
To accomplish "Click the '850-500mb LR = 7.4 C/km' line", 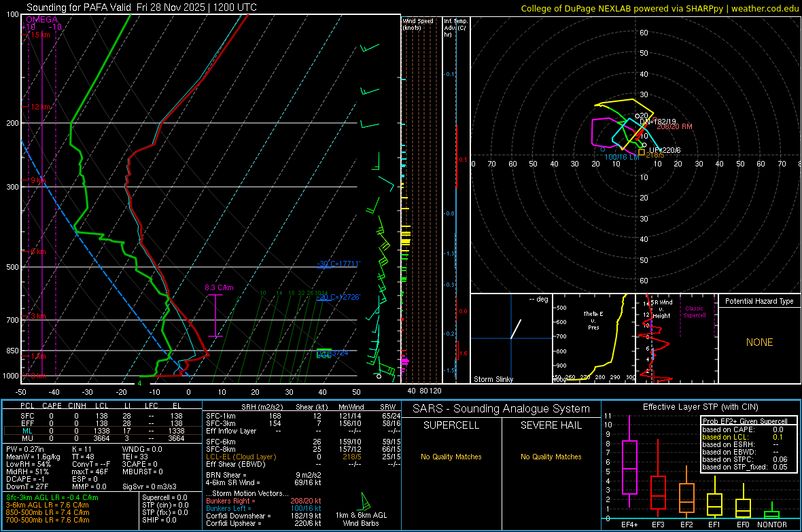I will pos(48,512).
